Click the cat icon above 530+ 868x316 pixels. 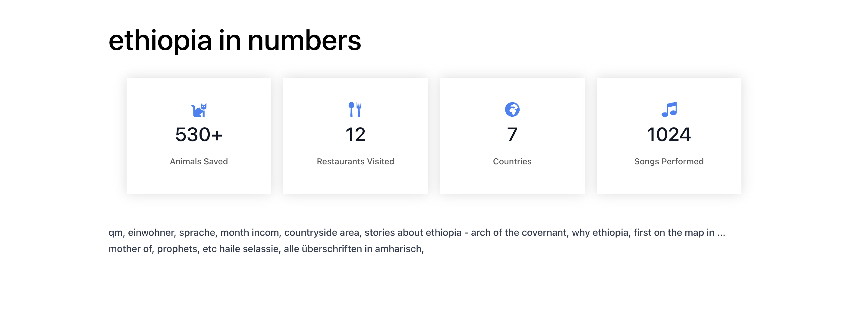coord(199,110)
